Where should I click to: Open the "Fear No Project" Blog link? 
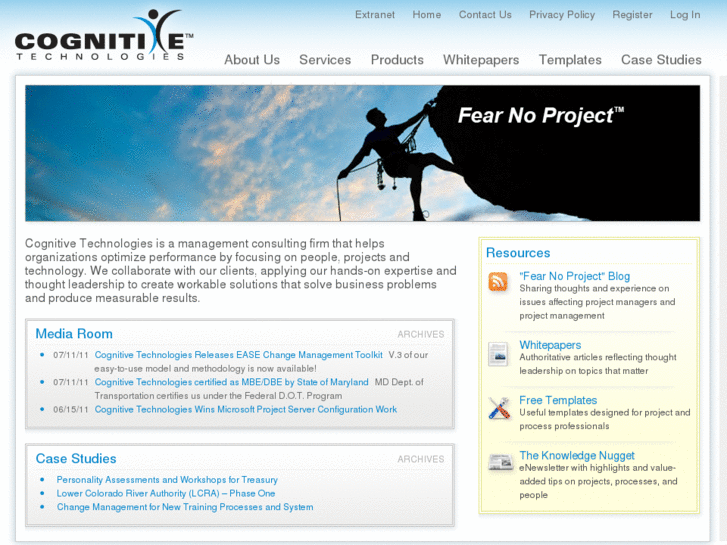pos(574,276)
